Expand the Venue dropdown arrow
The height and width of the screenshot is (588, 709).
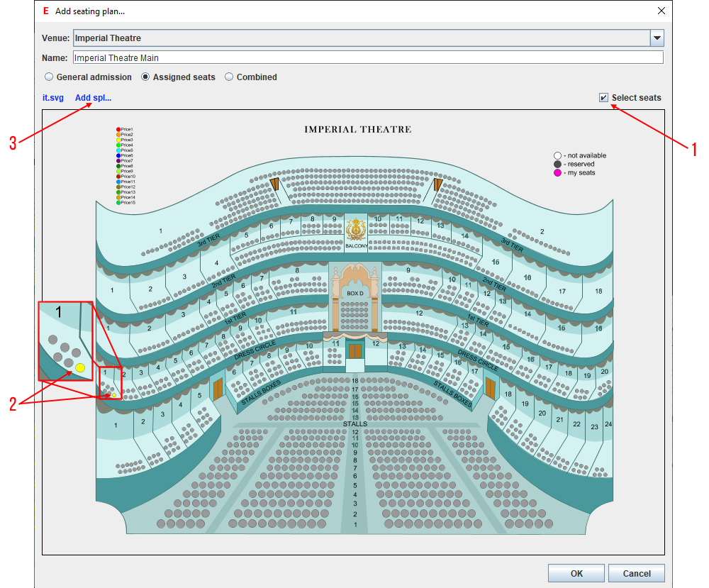[657, 38]
